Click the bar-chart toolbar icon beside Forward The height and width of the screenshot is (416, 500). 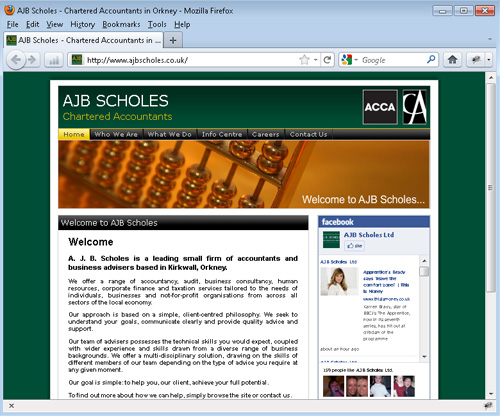tap(54, 60)
